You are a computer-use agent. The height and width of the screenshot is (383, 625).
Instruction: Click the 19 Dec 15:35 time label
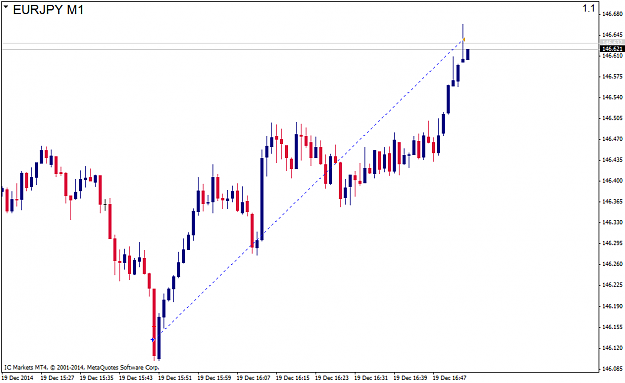[x=96, y=378]
